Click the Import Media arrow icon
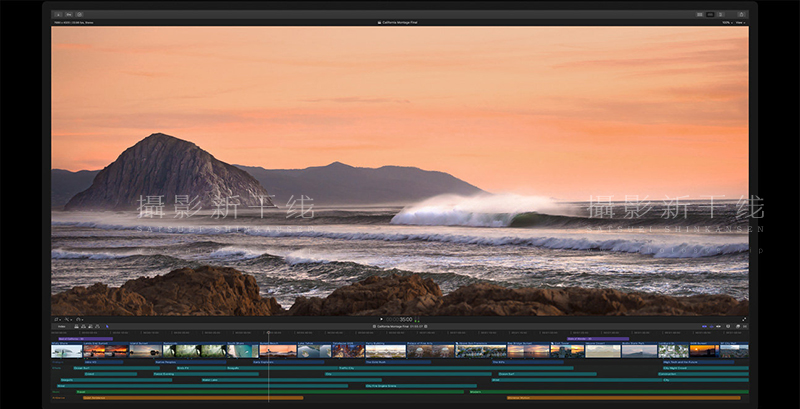Screen dimensions: 800x409 [x=58, y=14]
